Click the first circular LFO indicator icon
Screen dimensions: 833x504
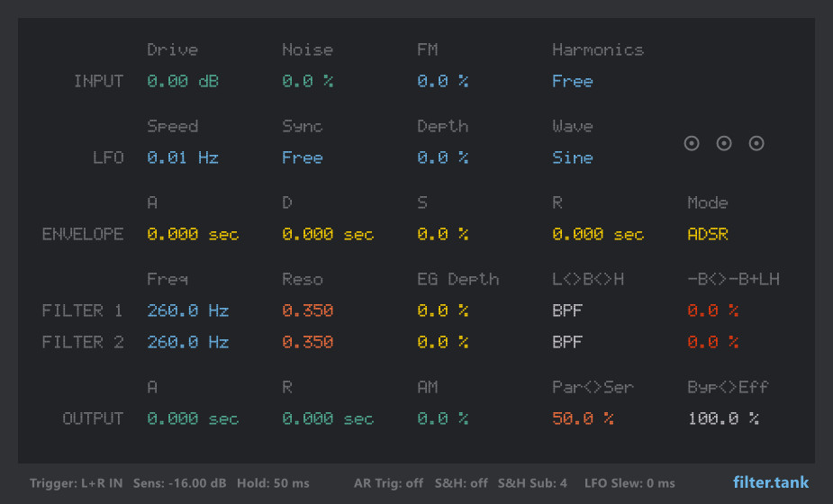(691, 143)
